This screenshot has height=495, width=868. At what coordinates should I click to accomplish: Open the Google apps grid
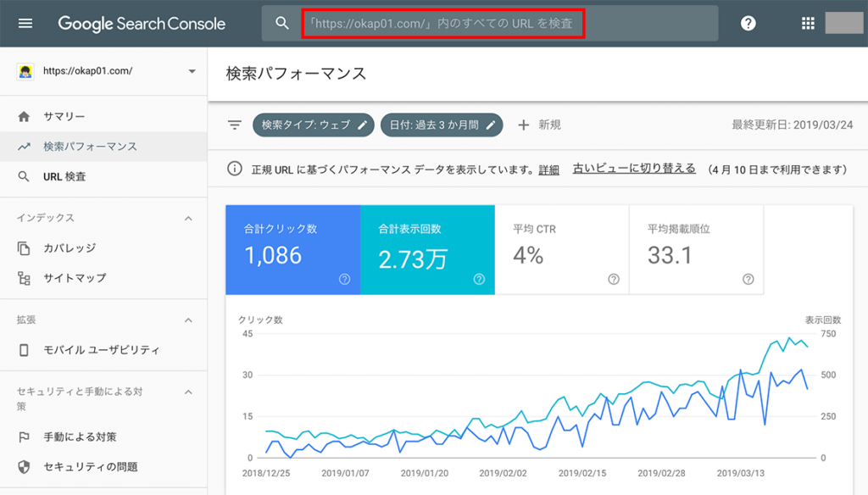pyautogui.click(x=808, y=23)
